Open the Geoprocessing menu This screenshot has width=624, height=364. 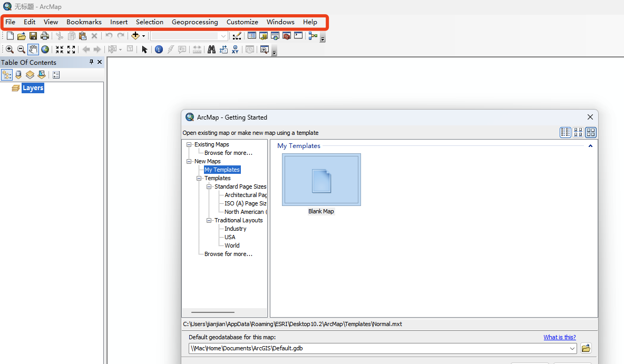[x=195, y=22]
